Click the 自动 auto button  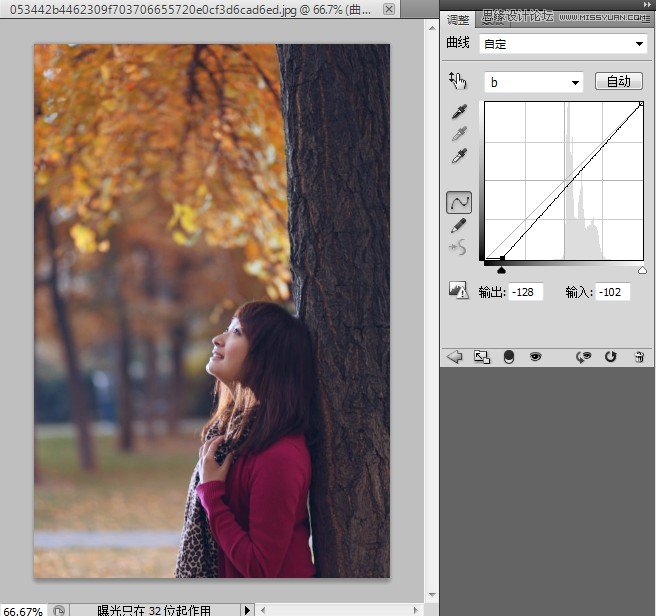[x=618, y=82]
